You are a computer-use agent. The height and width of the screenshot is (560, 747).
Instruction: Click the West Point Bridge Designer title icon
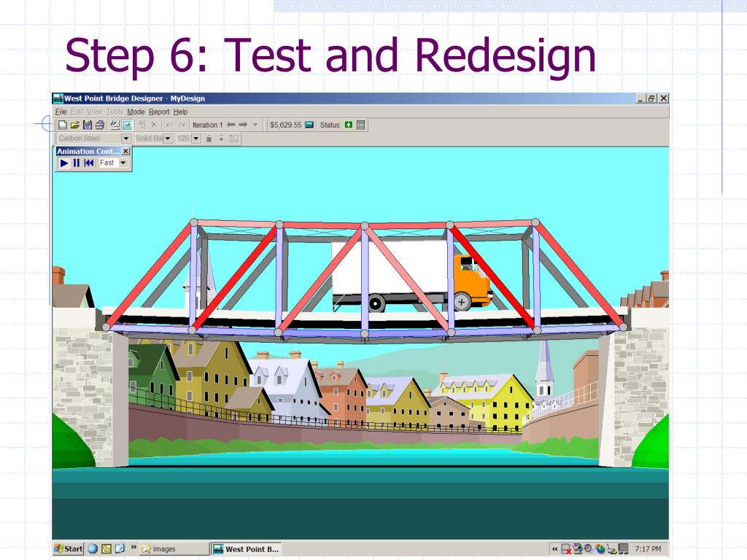pos(58,98)
